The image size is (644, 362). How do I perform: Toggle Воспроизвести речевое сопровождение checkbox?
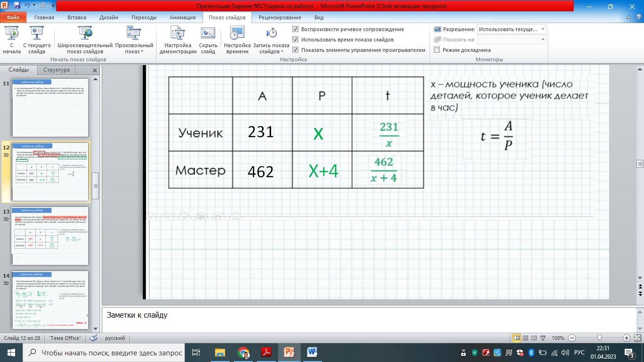tap(295, 29)
